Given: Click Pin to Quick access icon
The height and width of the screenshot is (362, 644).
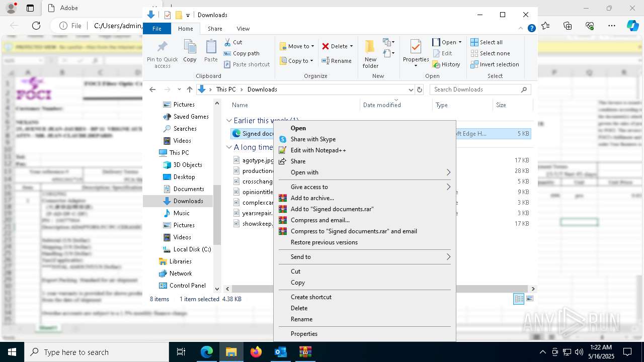Looking at the screenshot, I should pyautogui.click(x=162, y=48).
